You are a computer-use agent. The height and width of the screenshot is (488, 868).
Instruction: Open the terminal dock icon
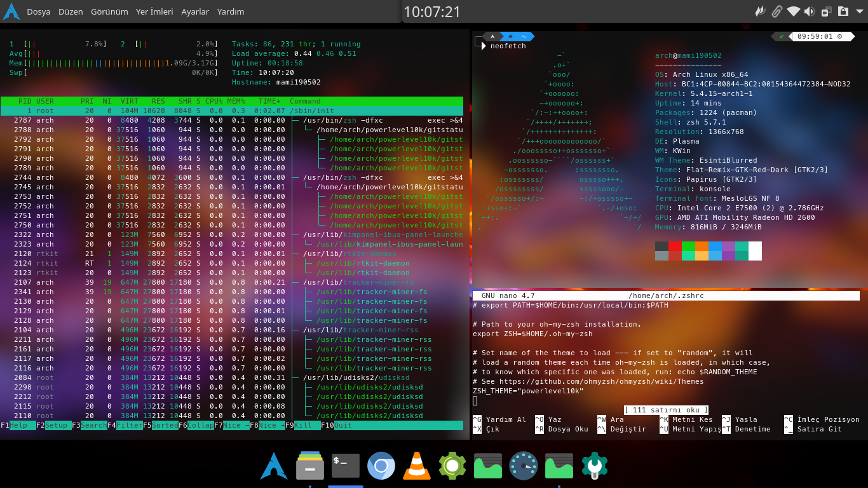346,466
